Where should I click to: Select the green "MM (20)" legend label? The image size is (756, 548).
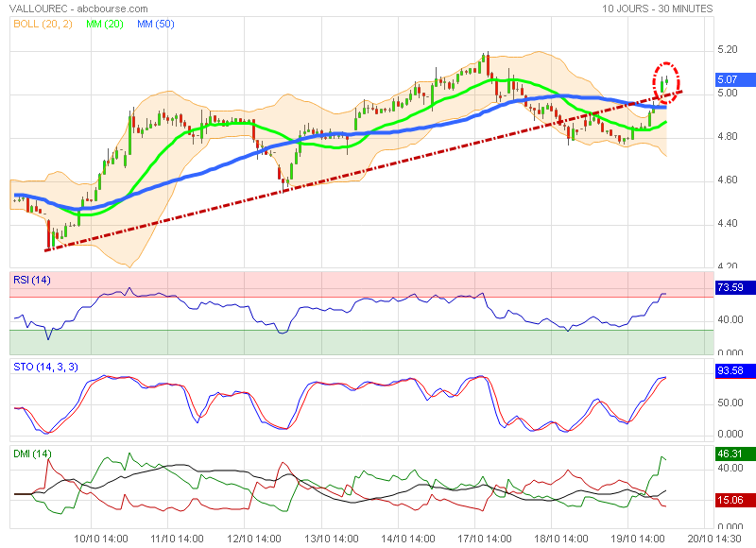[x=105, y=24]
